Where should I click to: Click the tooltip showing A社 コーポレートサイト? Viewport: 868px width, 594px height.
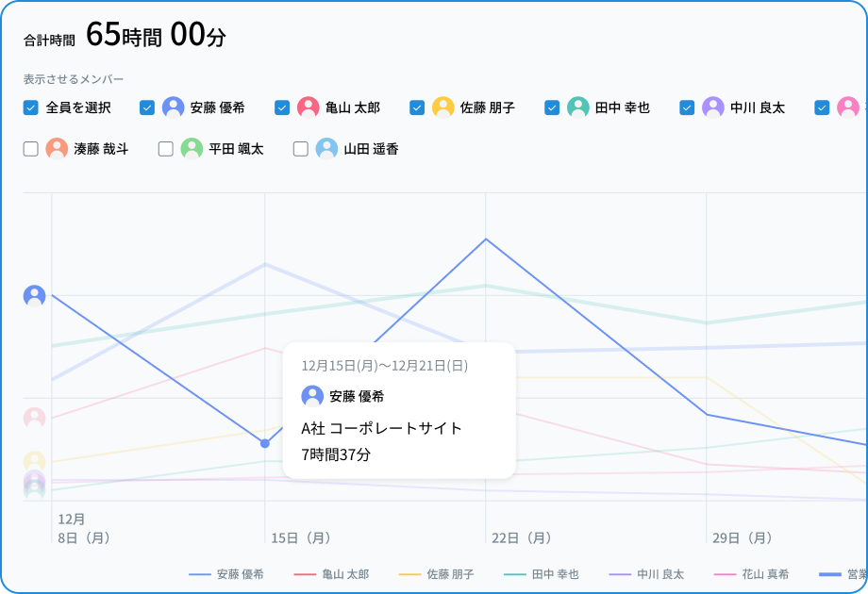398,409
